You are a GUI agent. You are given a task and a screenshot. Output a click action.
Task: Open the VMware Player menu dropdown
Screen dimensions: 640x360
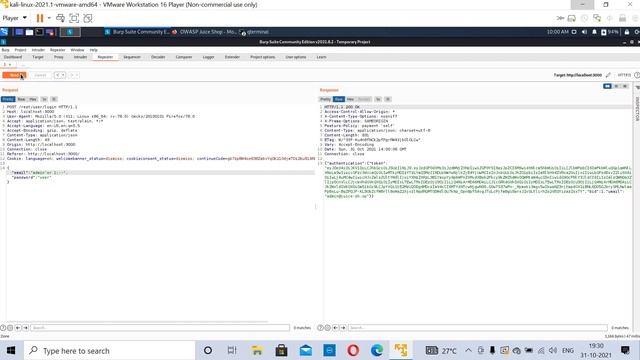[x=14, y=18]
